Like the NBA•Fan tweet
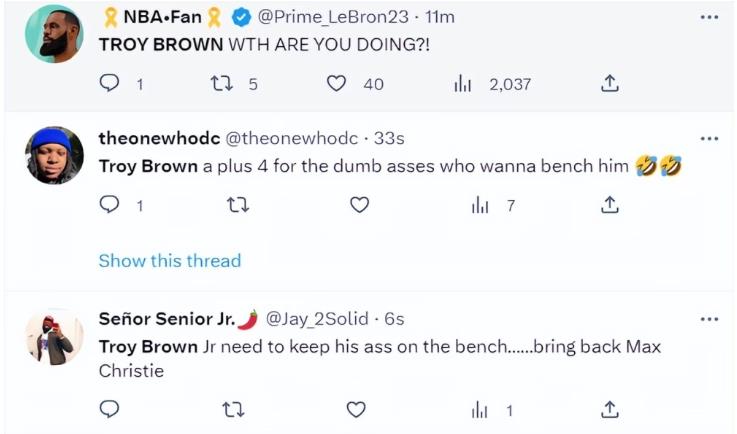This screenshot has width=737, height=434. point(339,85)
